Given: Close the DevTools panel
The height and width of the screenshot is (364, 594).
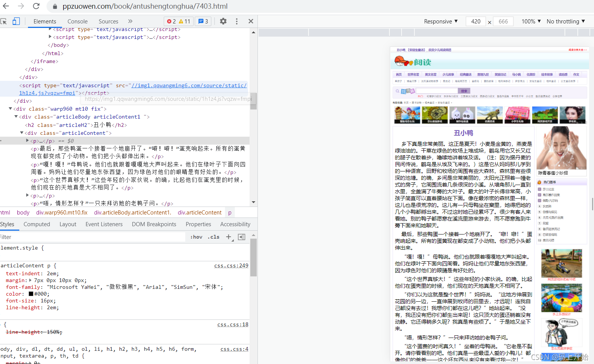Looking at the screenshot, I should click(251, 21).
